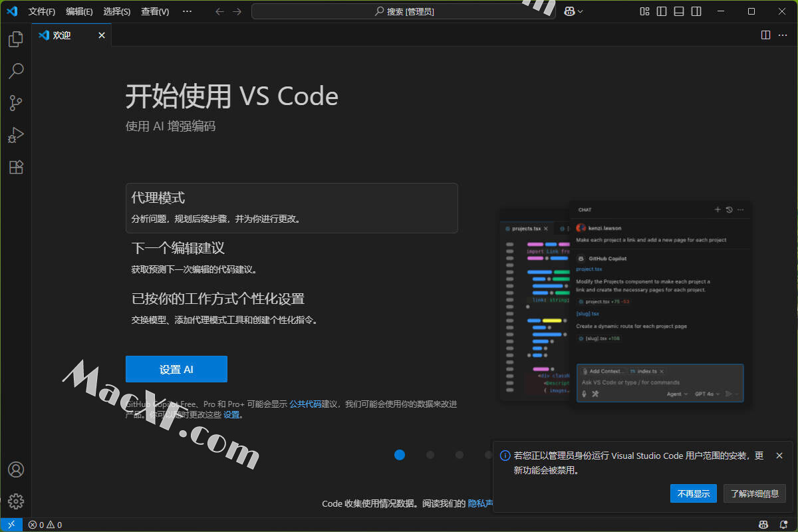Expand the 代理模式 step
Image resolution: width=798 pixels, height=532 pixels.
tap(291, 208)
